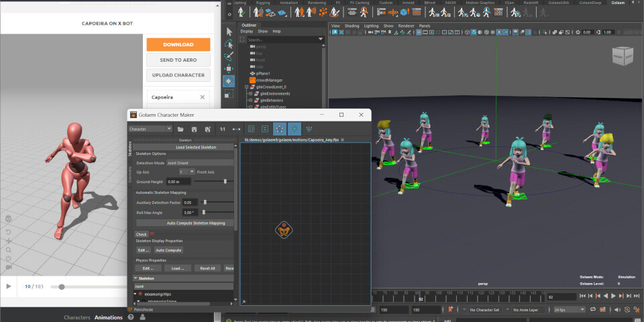Open the Shading menu in the viewport
The width and height of the screenshot is (644, 322).
point(352,25)
